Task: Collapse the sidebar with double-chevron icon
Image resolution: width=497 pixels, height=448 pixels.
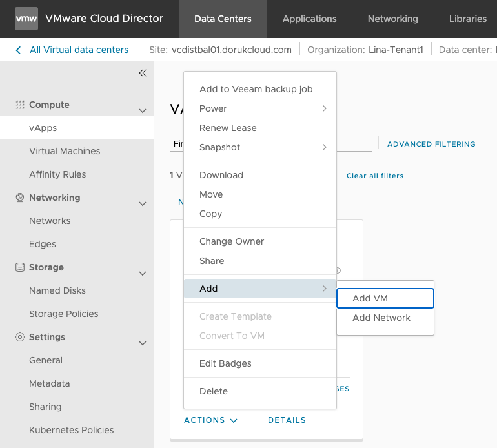Action: 143,73
